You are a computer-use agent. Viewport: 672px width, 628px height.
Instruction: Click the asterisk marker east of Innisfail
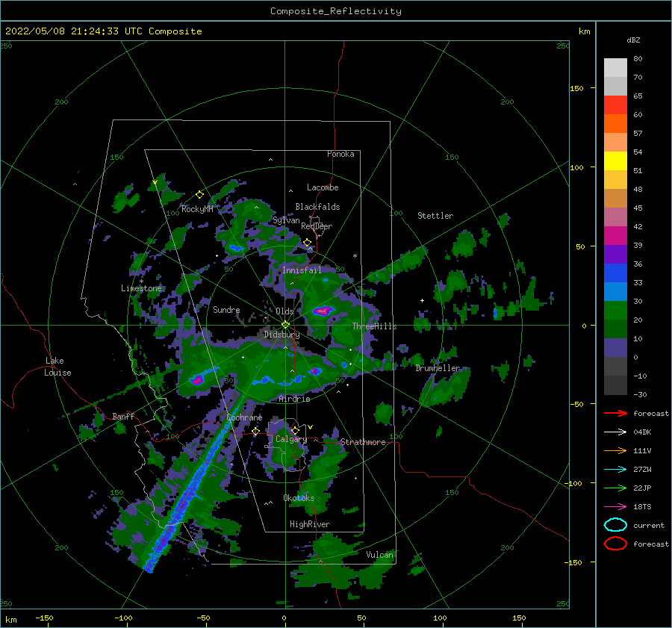click(355, 256)
